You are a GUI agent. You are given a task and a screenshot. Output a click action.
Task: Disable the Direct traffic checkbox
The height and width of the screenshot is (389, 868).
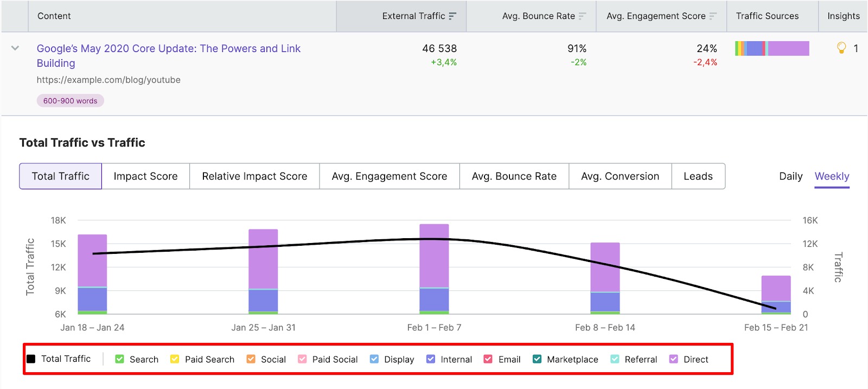click(x=674, y=359)
